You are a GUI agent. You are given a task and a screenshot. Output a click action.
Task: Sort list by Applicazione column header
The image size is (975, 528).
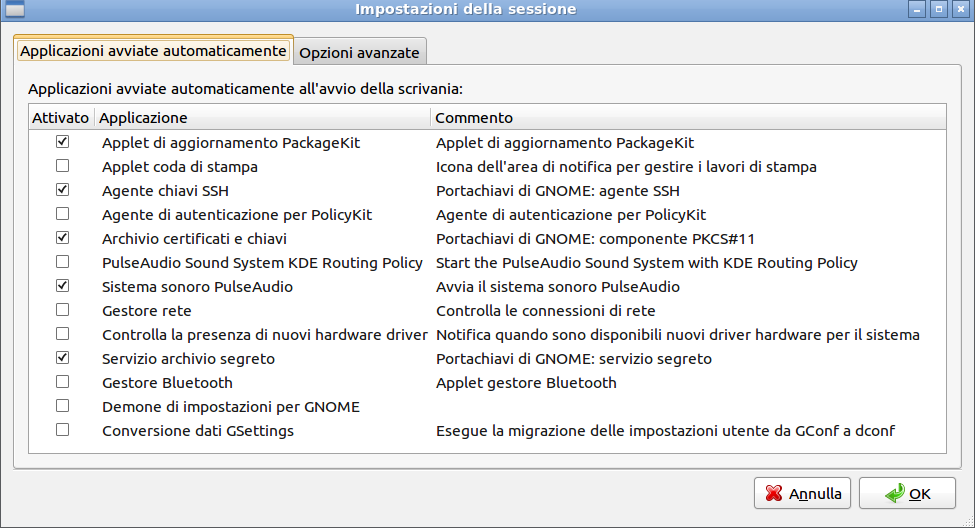click(x=262, y=117)
